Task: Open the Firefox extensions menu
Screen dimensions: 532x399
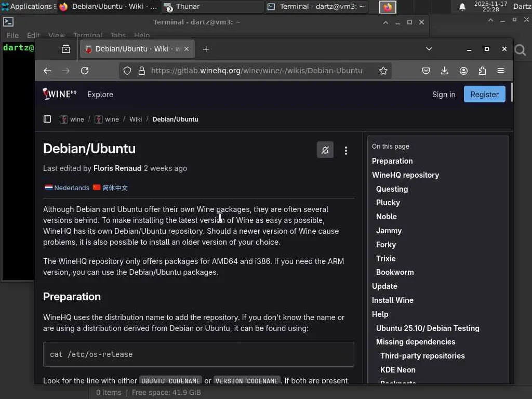Action: 482,71
